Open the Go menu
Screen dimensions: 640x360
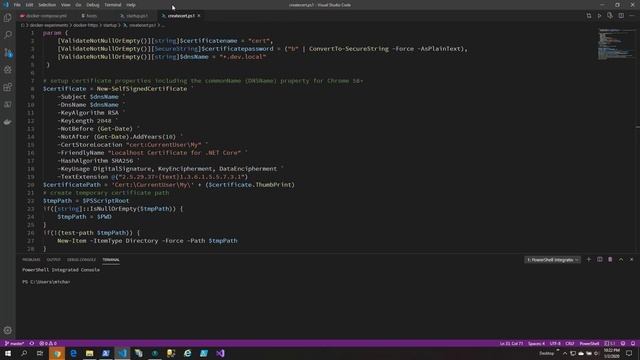click(x=78, y=5)
